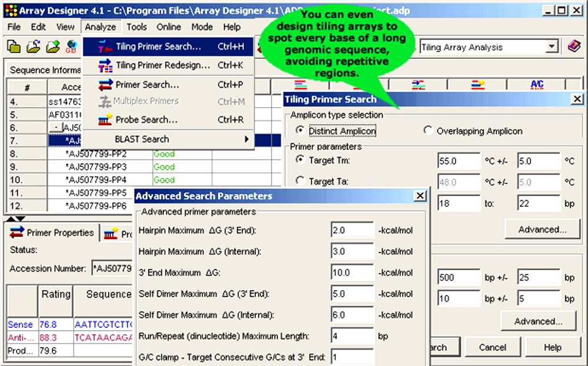Click the Cancel button

click(492, 347)
